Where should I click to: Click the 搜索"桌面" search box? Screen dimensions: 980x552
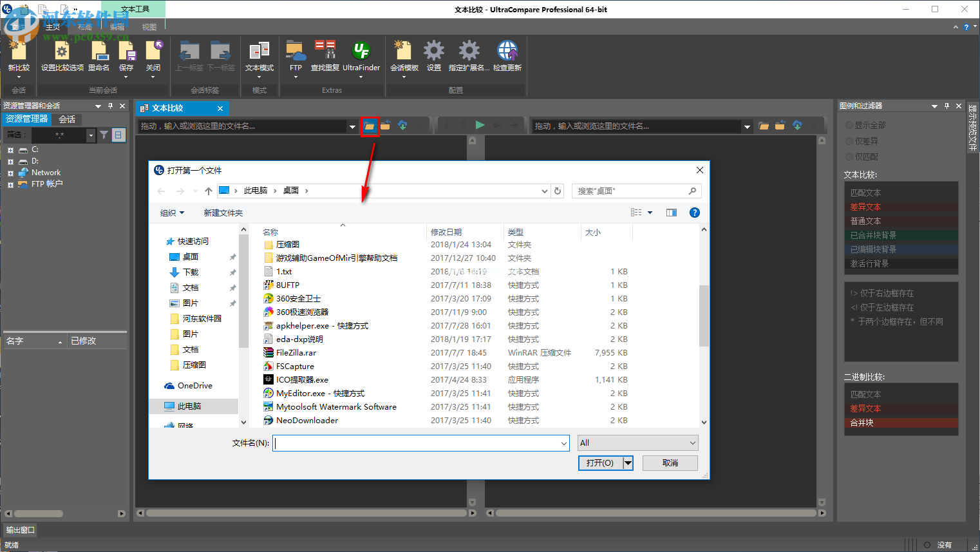pyautogui.click(x=636, y=191)
